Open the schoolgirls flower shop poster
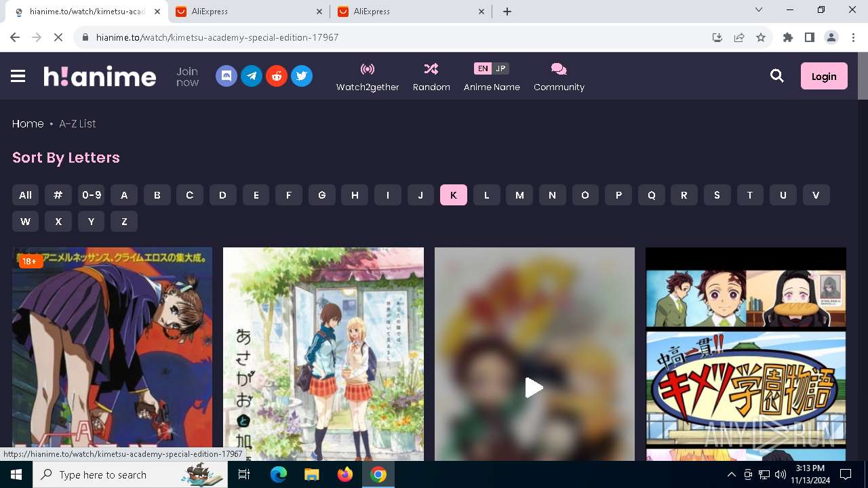This screenshot has height=488, width=868. coord(323,354)
